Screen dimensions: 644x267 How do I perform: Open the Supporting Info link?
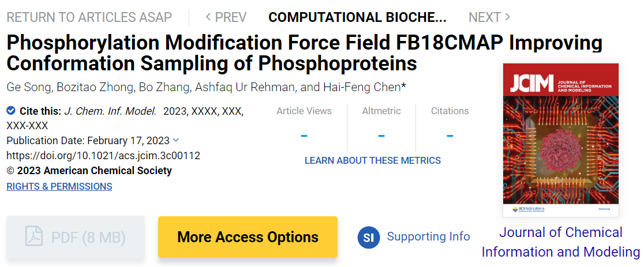[428, 236]
